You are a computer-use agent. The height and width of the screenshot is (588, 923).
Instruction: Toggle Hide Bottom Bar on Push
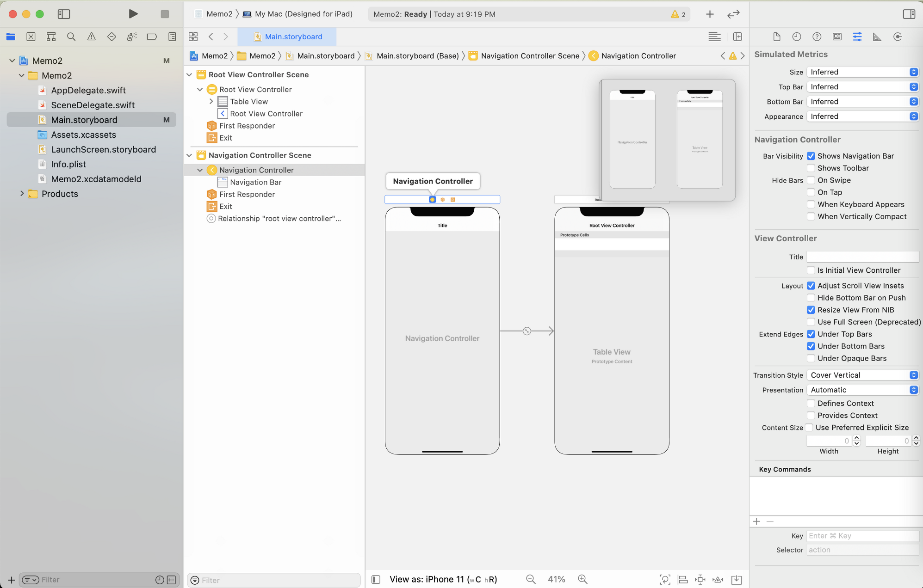[x=811, y=298]
